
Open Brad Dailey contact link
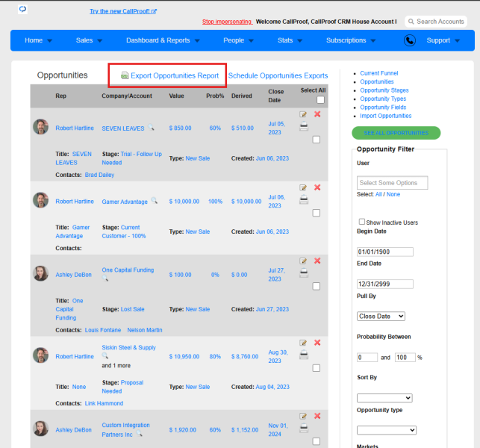99,175
